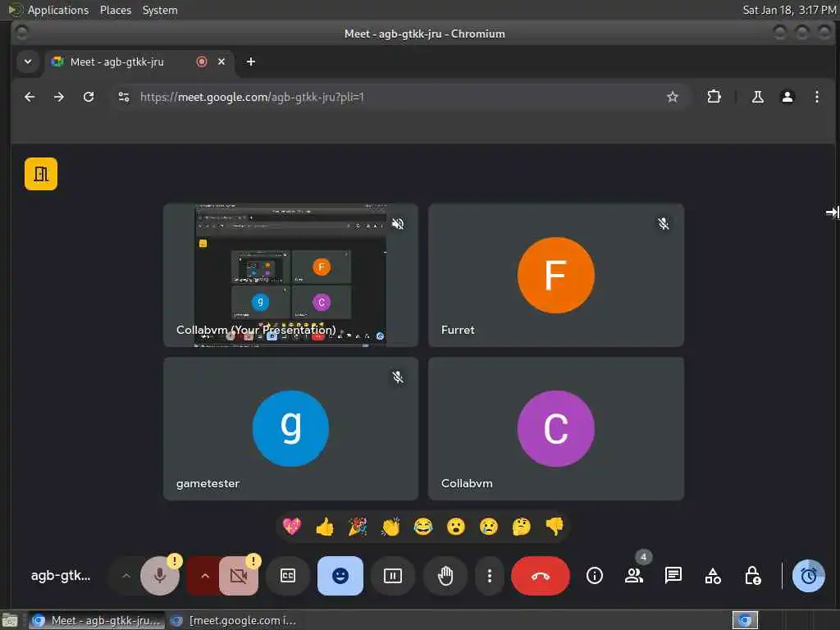Turn on closed captions

click(x=288, y=576)
